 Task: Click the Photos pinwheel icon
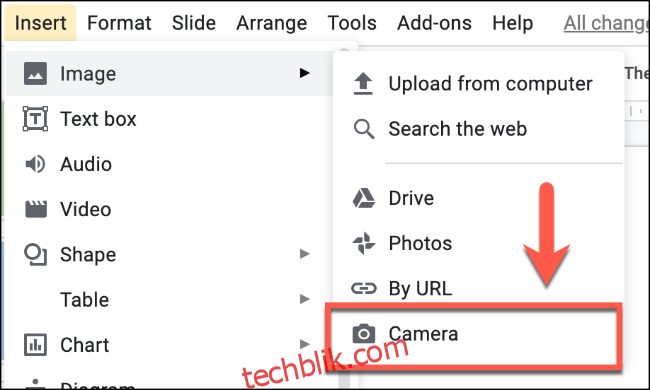[x=364, y=243]
